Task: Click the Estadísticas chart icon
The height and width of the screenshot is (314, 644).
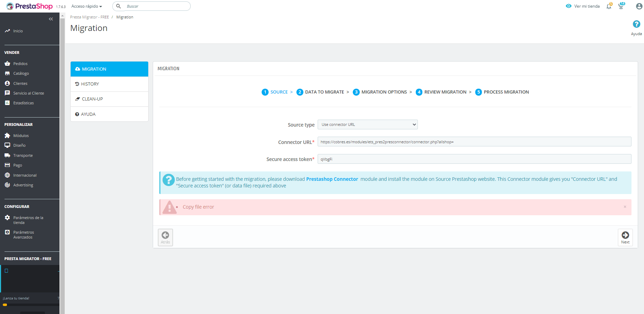Action: coord(7,103)
